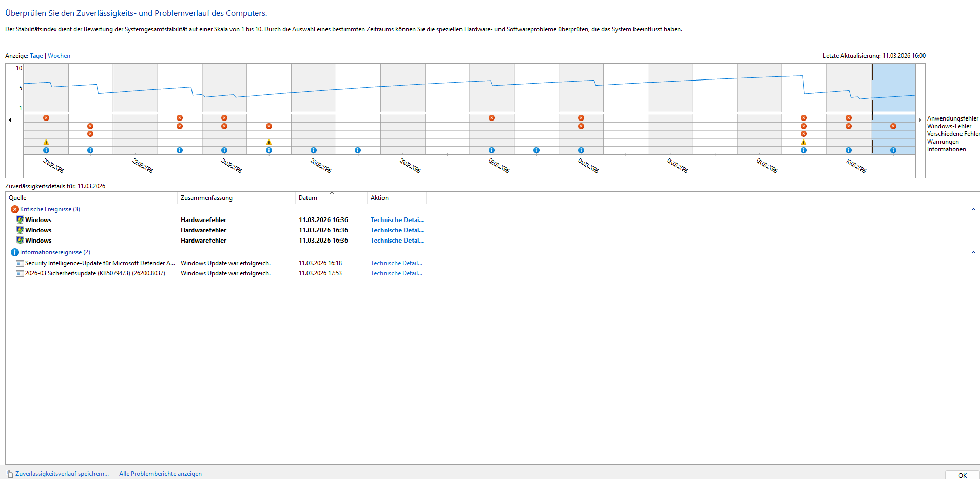
Task: Click the information icon in the 24.02.2026 column
Action: click(224, 150)
